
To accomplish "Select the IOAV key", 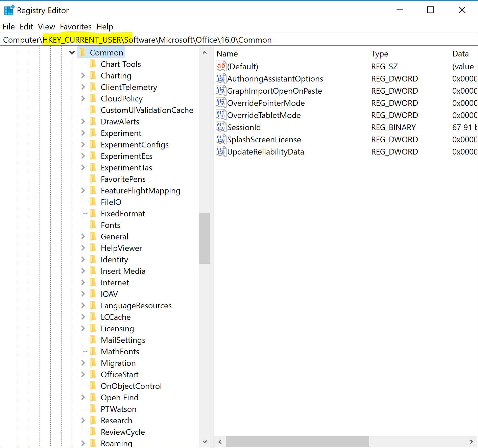I will (109, 294).
